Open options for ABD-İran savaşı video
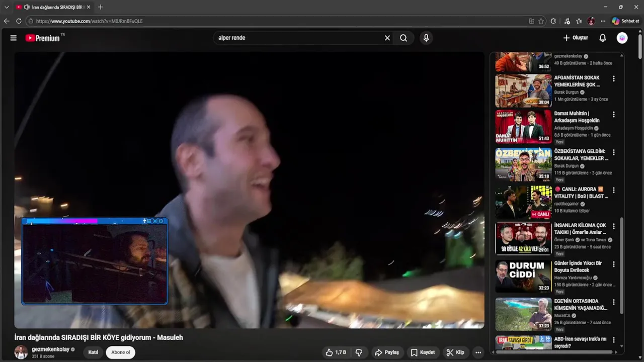This screenshot has height=362, width=644. point(613,340)
